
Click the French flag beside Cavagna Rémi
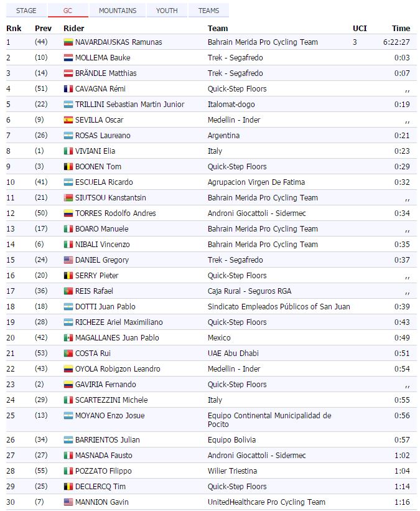pos(68,89)
